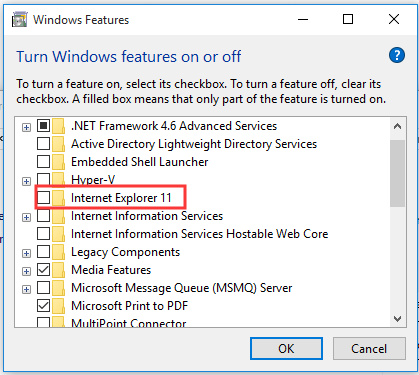
Task: Expand the Internet Information Services node
Action: point(26,217)
